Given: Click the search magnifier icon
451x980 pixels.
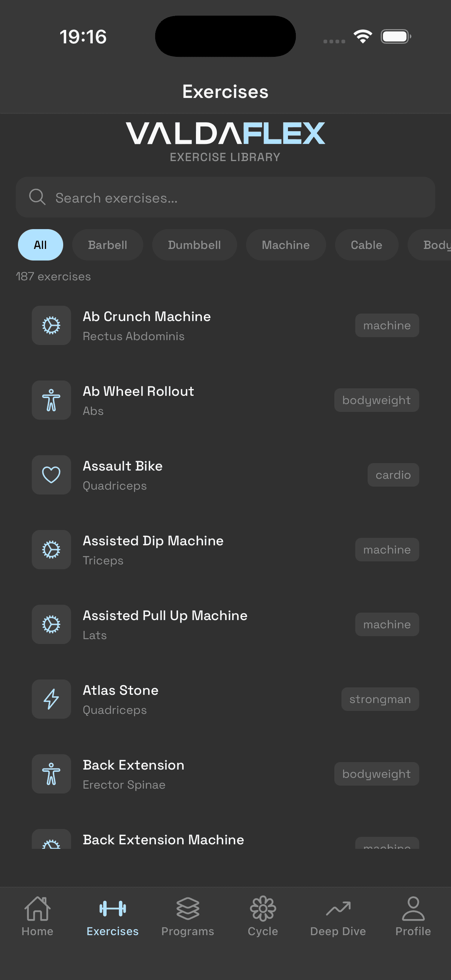Looking at the screenshot, I should click(x=37, y=197).
